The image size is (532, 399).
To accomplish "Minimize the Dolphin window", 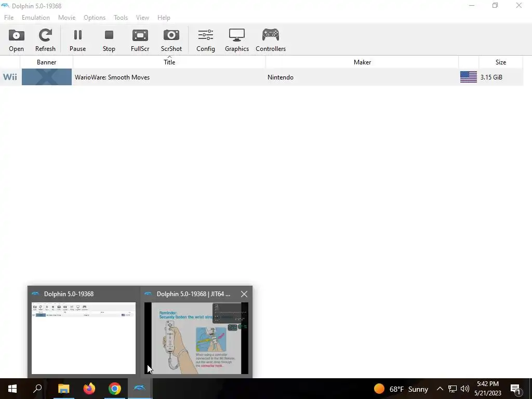I will 471,5.
